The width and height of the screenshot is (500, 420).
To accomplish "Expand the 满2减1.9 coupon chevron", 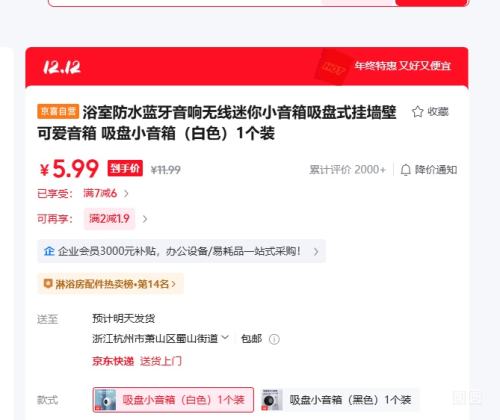I will tap(145, 219).
